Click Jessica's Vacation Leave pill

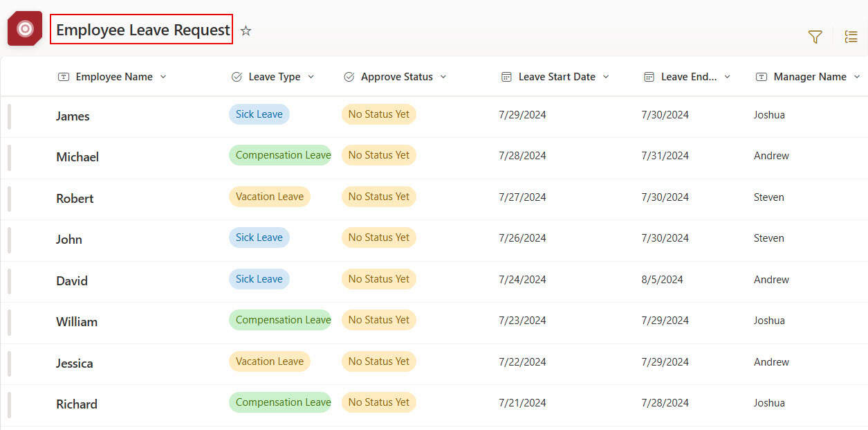click(x=270, y=361)
